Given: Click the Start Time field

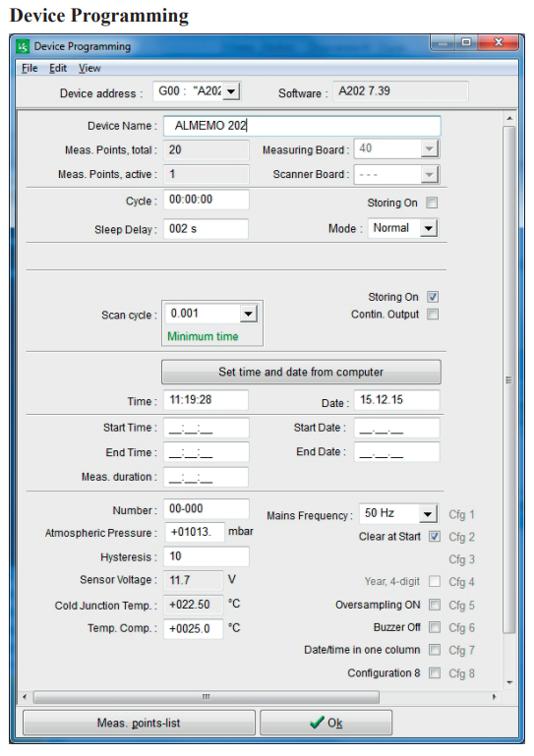Looking at the screenshot, I should click(x=206, y=429).
